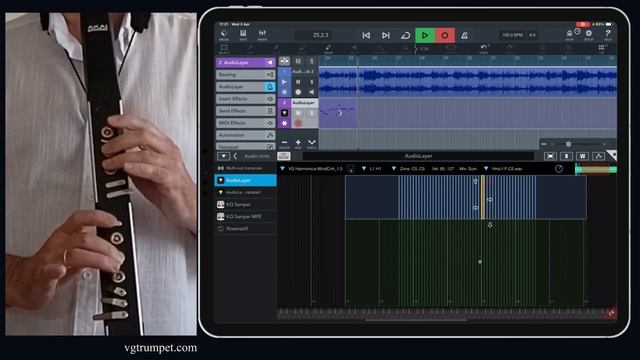The image size is (640, 360).
Task: Expand the AudioLayer instrument section
Action: [246, 87]
